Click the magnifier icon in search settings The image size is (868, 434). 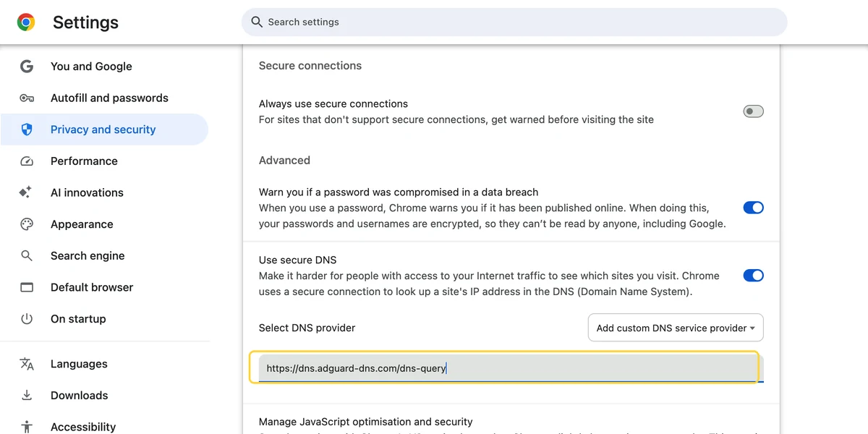point(257,22)
